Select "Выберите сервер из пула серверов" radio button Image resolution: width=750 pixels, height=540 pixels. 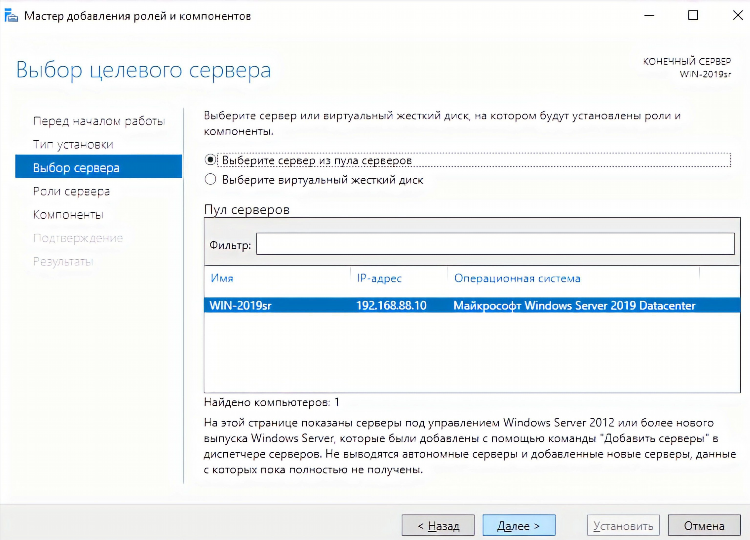pos(210,160)
